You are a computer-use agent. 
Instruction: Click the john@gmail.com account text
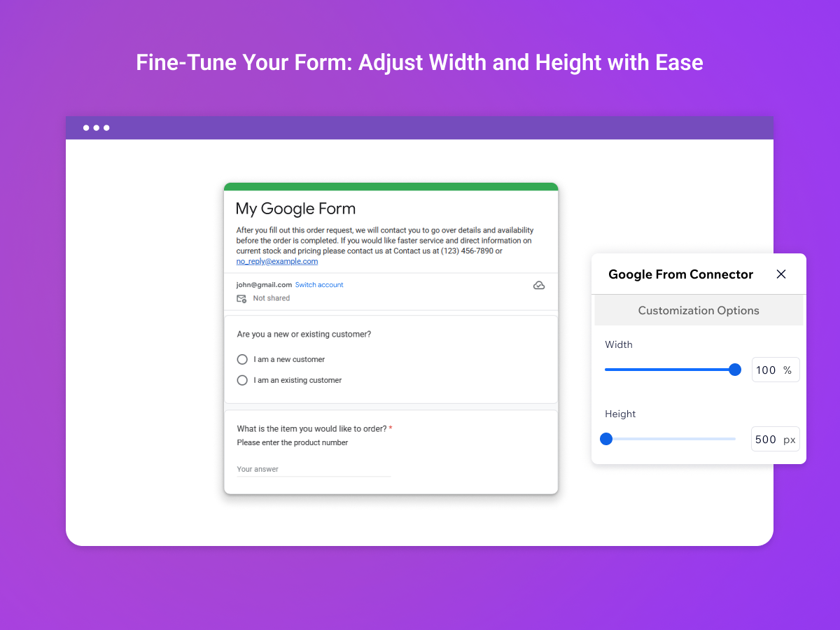(264, 285)
